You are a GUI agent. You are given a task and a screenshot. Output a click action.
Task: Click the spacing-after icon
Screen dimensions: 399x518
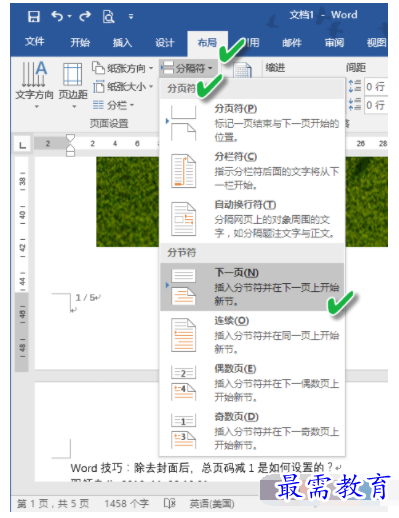click(x=355, y=104)
